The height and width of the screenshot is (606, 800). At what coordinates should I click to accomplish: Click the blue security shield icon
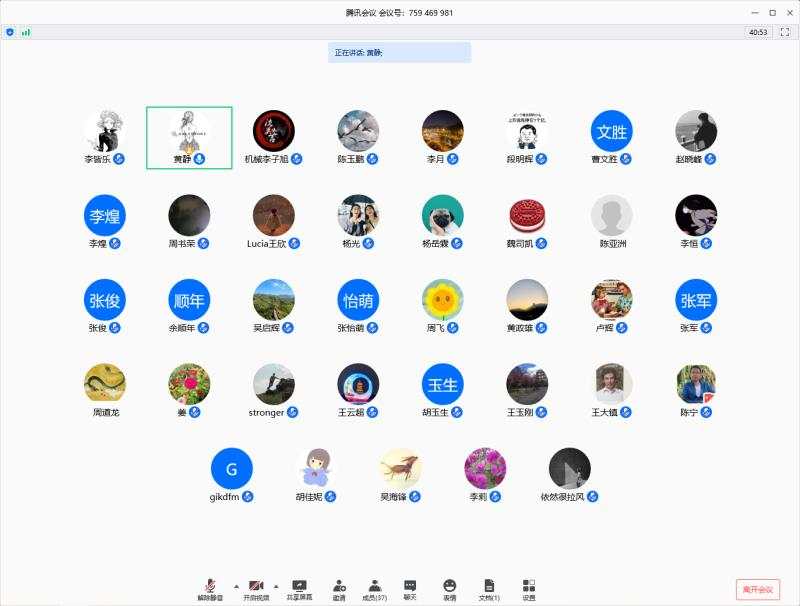pyautogui.click(x=10, y=32)
